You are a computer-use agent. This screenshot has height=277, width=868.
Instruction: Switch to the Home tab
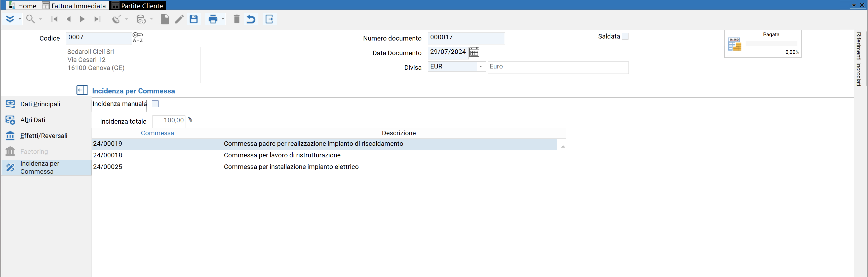[x=23, y=5]
